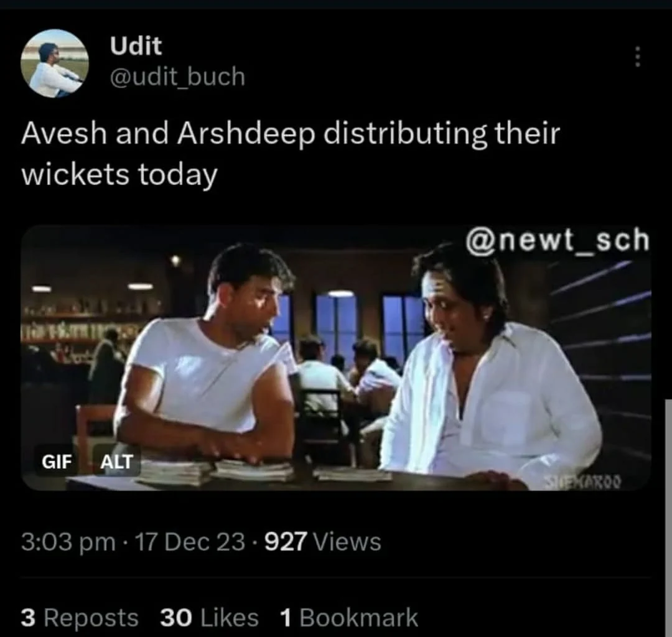Open the 3:03 pm timestamp link
This screenshot has width=672, height=637.
[68, 541]
